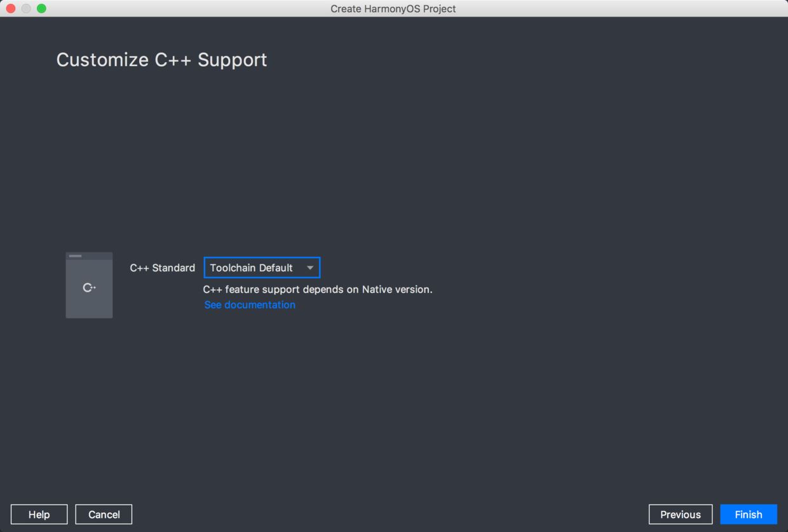Click the C++ template icon

coord(89,285)
